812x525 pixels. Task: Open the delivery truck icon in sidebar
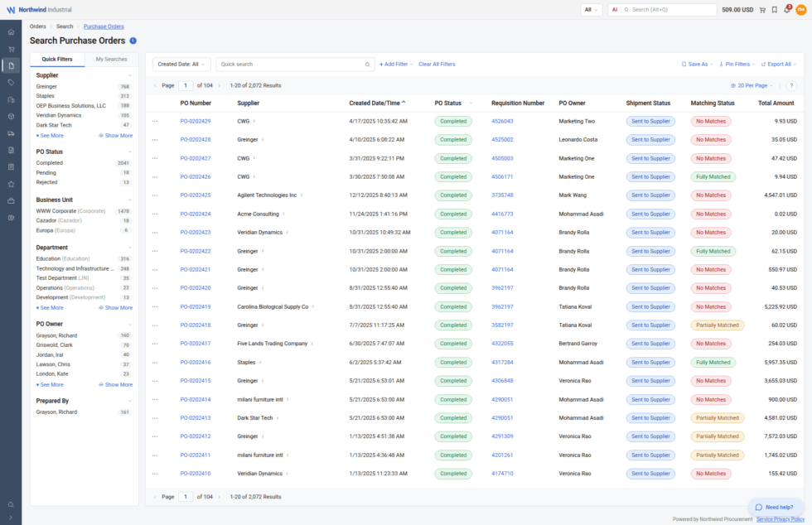[x=11, y=133]
